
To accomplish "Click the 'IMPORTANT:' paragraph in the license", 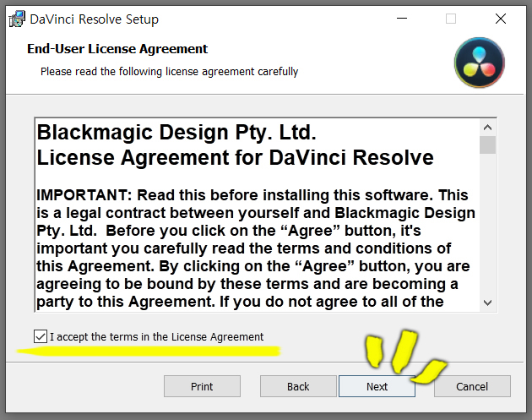I will tap(256, 248).
